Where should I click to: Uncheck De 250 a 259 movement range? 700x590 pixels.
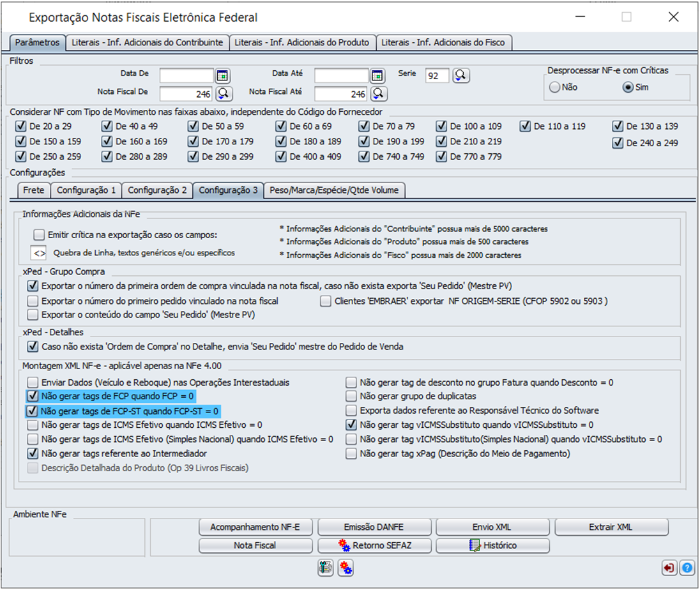click(20, 156)
